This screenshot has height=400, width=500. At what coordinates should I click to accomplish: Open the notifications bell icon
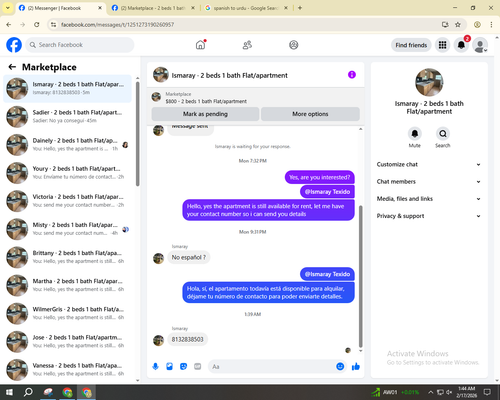(461, 45)
